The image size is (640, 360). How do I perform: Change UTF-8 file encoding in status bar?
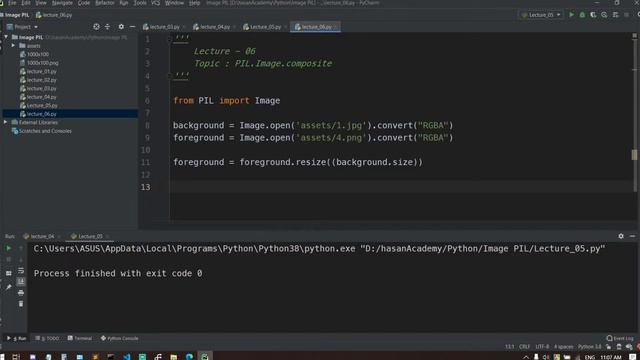point(542,347)
